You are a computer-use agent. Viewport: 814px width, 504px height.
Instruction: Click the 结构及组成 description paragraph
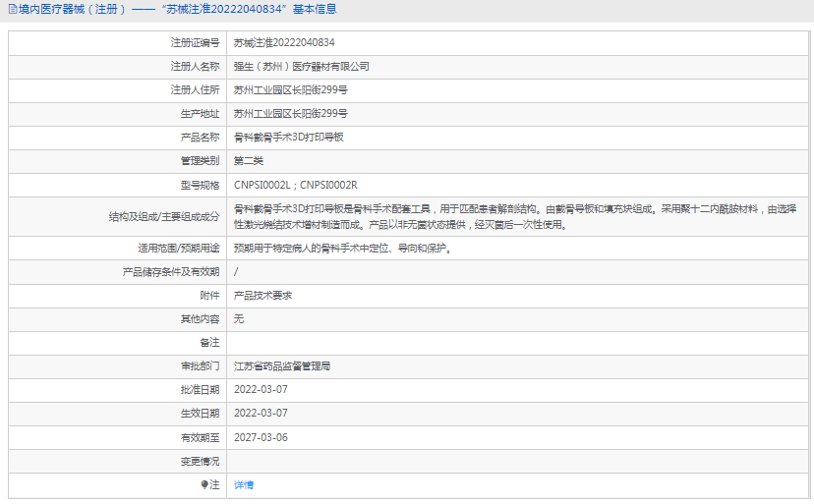[x=515, y=217]
